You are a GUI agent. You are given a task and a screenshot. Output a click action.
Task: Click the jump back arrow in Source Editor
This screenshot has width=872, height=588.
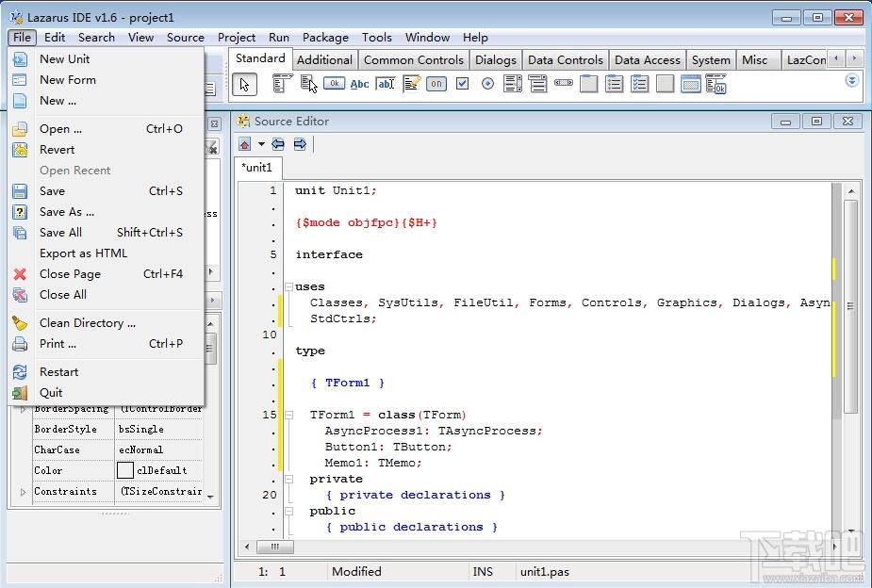pyautogui.click(x=278, y=144)
